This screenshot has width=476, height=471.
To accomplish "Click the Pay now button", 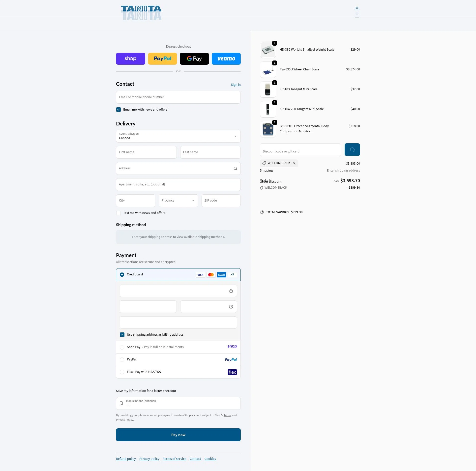I will tap(178, 435).
